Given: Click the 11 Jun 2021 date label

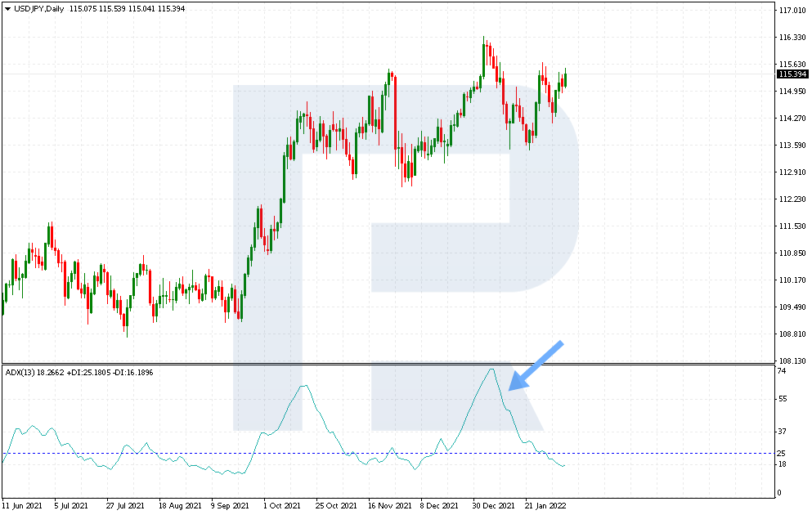Looking at the screenshot, I should 23,505.
